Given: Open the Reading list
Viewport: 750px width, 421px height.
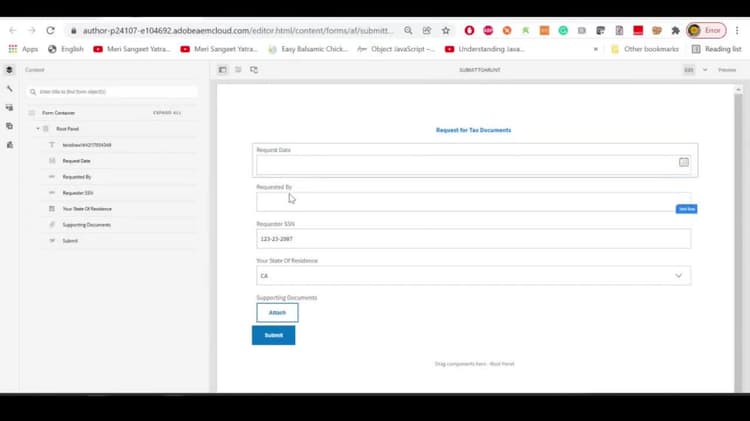Looking at the screenshot, I should click(717, 49).
